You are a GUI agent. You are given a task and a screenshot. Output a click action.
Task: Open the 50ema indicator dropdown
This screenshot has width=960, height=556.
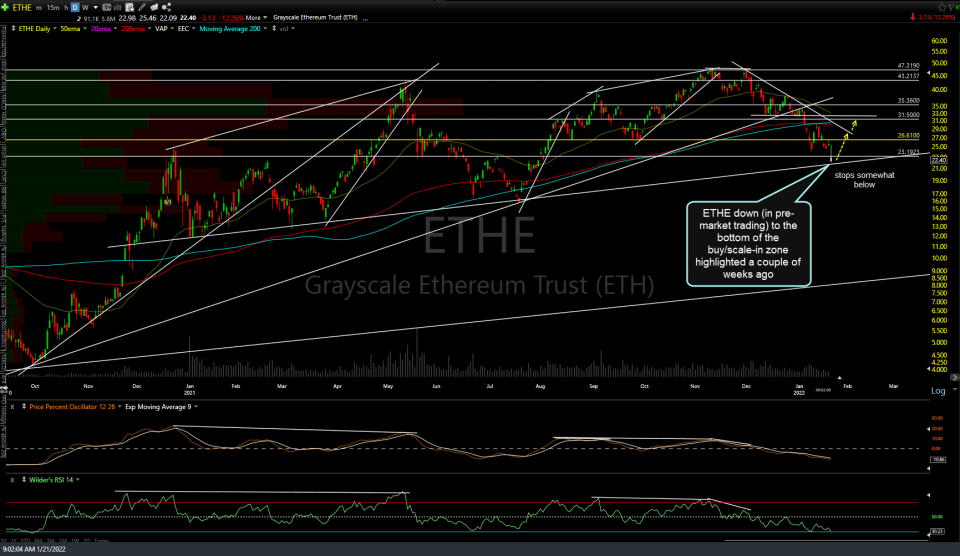click(84, 29)
